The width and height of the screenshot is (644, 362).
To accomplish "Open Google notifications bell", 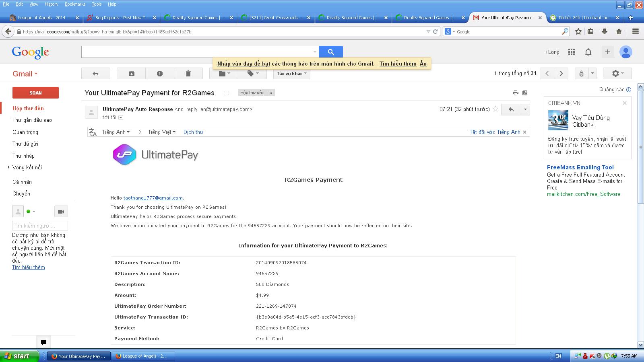I will coord(588,52).
